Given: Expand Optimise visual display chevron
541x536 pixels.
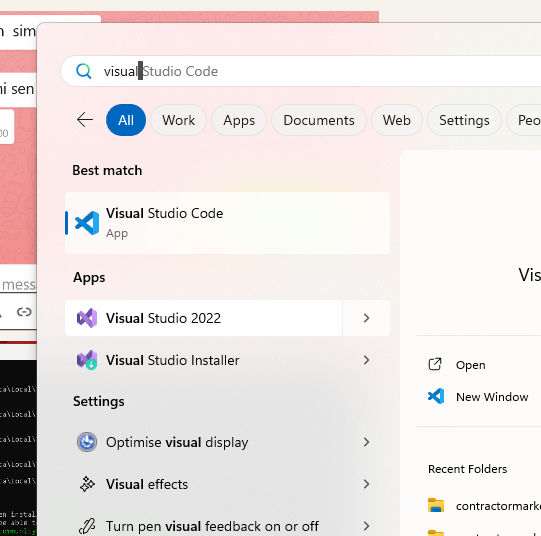Looking at the screenshot, I should [366, 442].
